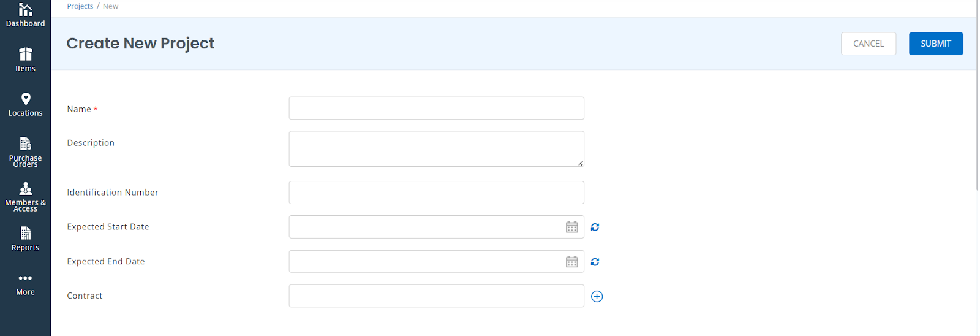Focus the Name input field
980x336 pixels.
tap(436, 108)
